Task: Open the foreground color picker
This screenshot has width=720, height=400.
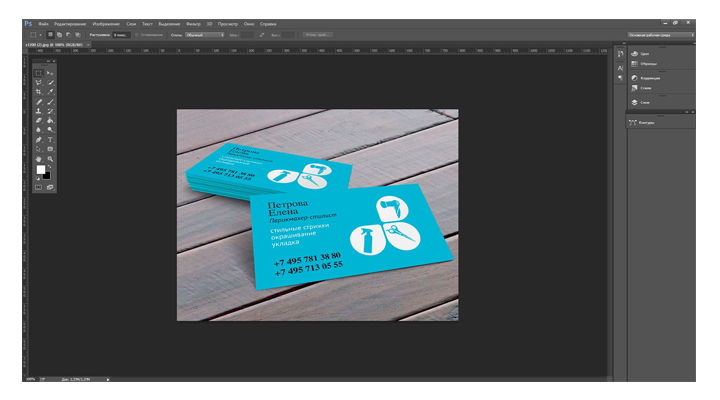Action: 40,169
